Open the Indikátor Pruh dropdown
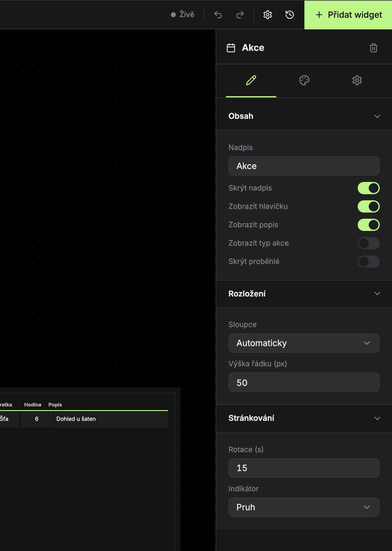This screenshot has width=392, height=551. click(x=304, y=507)
